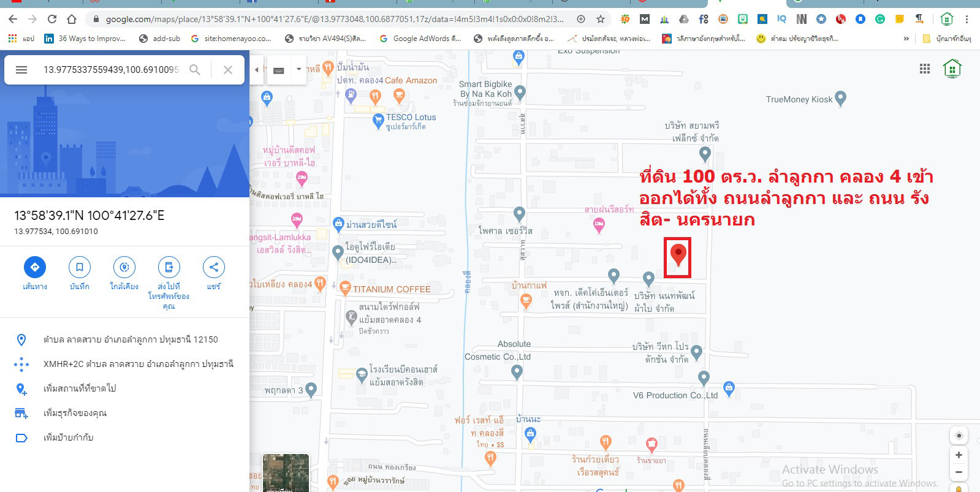Viewport: 980px width, 492px height.
Task: Add a label (เพิ่มป้ายกำกับ)
Action: pyautogui.click(x=69, y=437)
